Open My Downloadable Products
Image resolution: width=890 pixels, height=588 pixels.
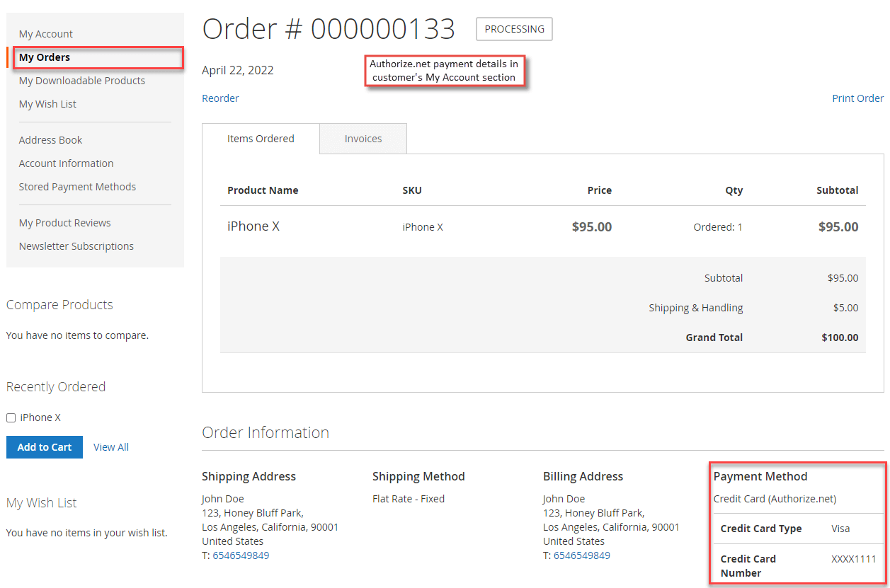tap(81, 80)
